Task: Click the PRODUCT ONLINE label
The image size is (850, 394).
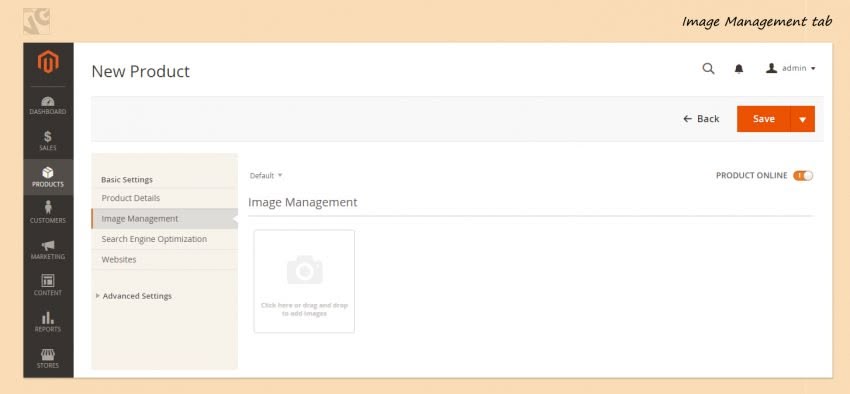Action: [x=751, y=176]
